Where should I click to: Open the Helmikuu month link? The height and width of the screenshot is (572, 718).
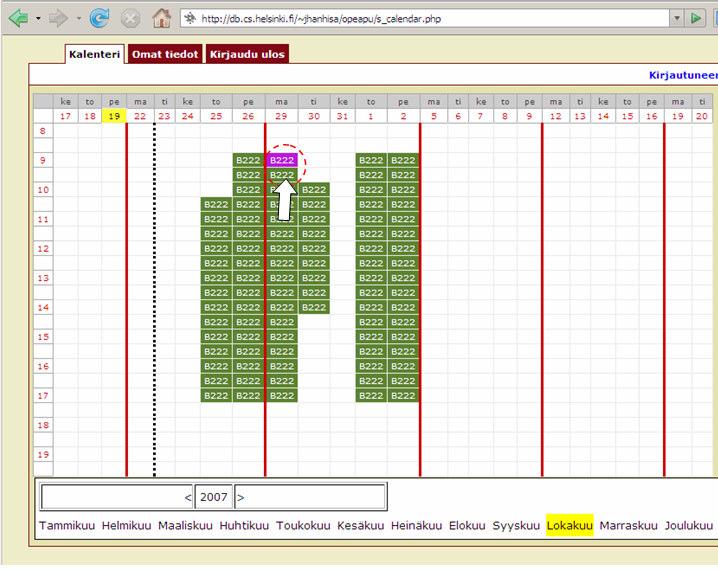(126, 525)
